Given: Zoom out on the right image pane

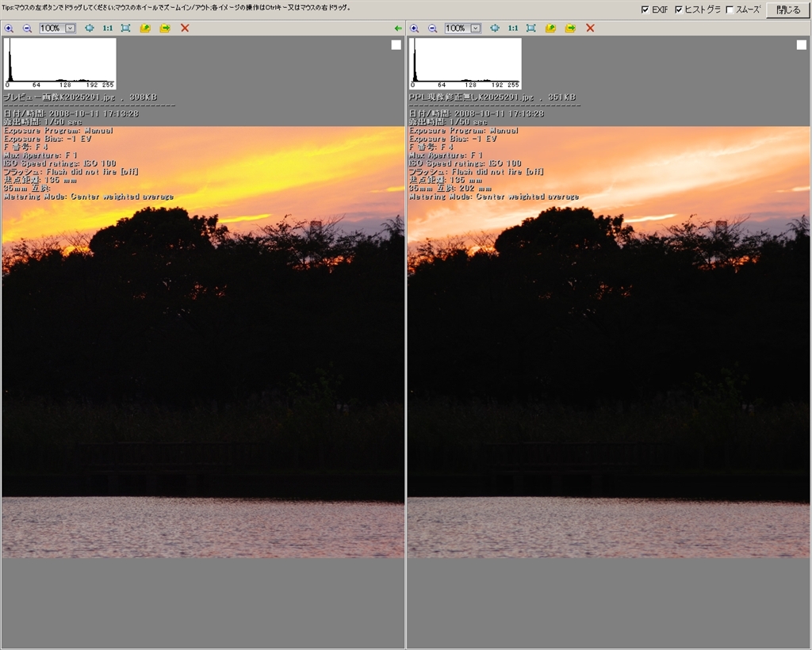Looking at the screenshot, I should pyautogui.click(x=432, y=29).
